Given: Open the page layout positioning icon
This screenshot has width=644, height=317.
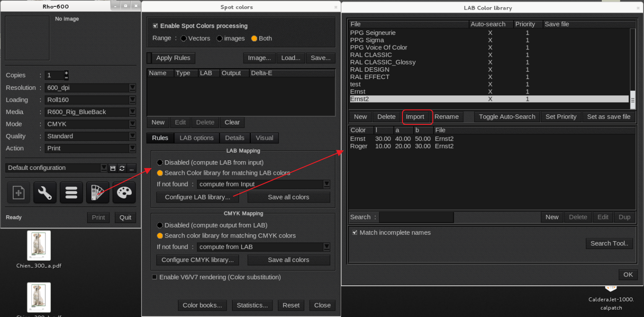Looking at the screenshot, I should click(x=19, y=193).
